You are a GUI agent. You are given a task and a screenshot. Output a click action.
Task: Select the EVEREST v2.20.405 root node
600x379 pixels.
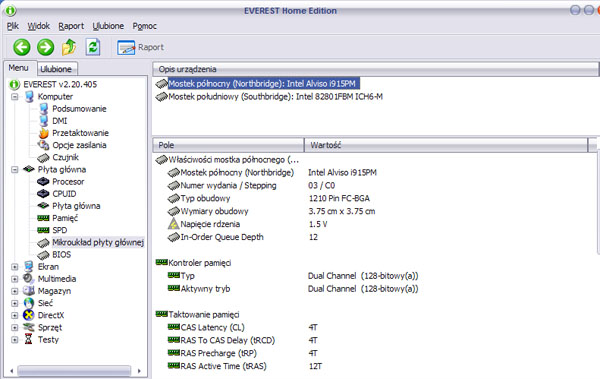(x=60, y=84)
